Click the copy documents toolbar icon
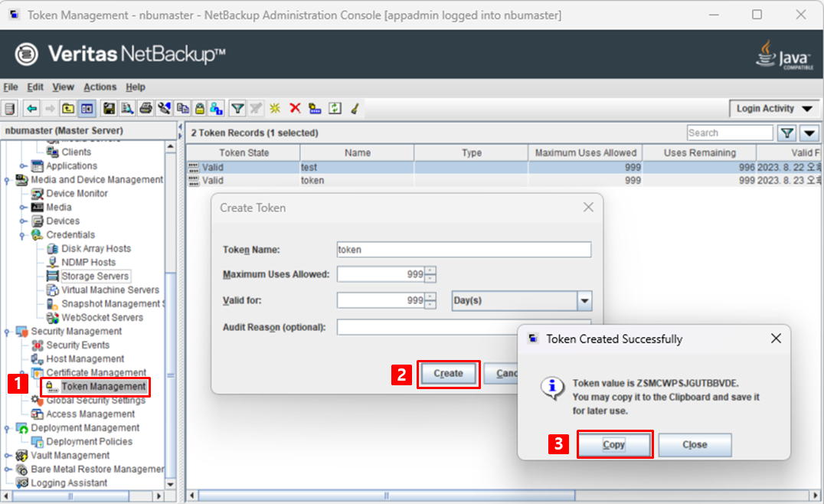The height and width of the screenshot is (504, 824). (x=182, y=109)
